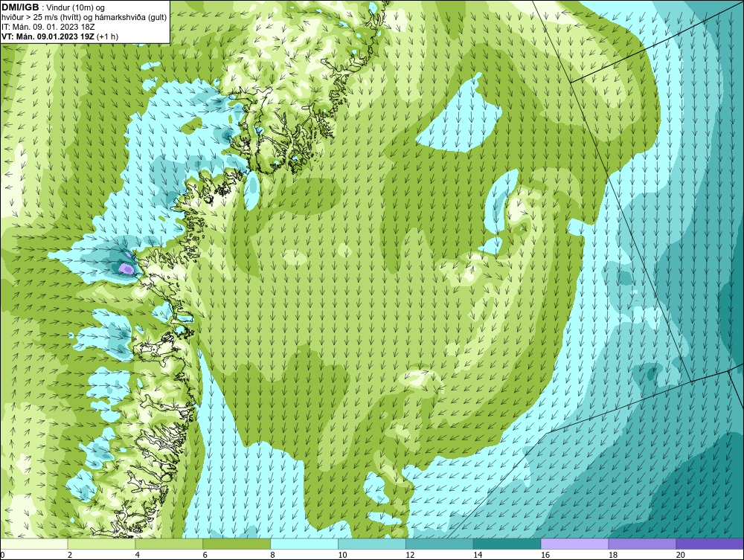Click the 16–18 m/s light purple legend swatch
The height and width of the screenshot is (560, 744).
point(574,544)
